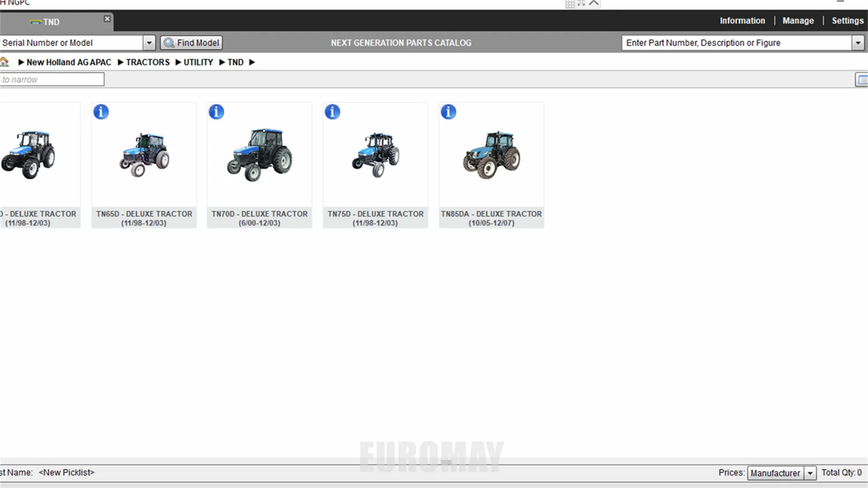Expand the arrow after TND breadcrumb
The image size is (868, 488).
coord(252,62)
